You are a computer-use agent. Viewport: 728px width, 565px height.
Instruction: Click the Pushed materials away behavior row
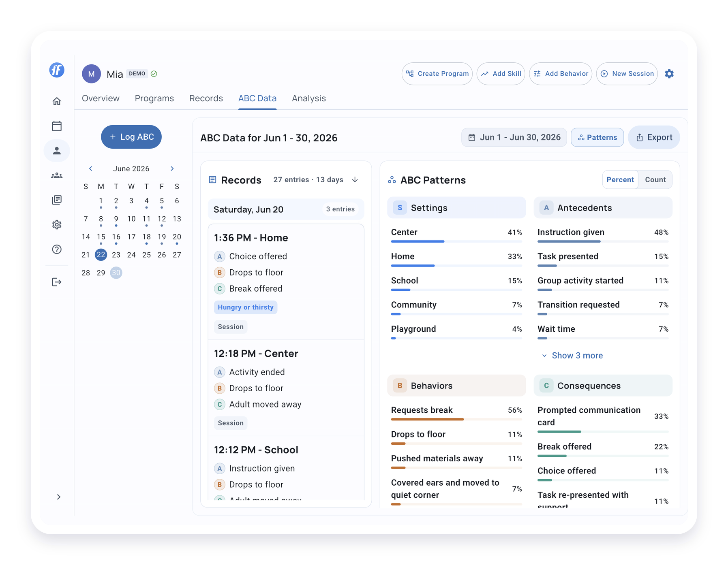tap(456, 462)
